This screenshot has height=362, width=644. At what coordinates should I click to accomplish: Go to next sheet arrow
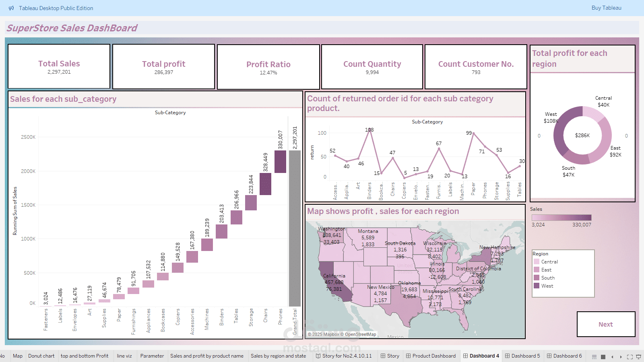click(621, 357)
